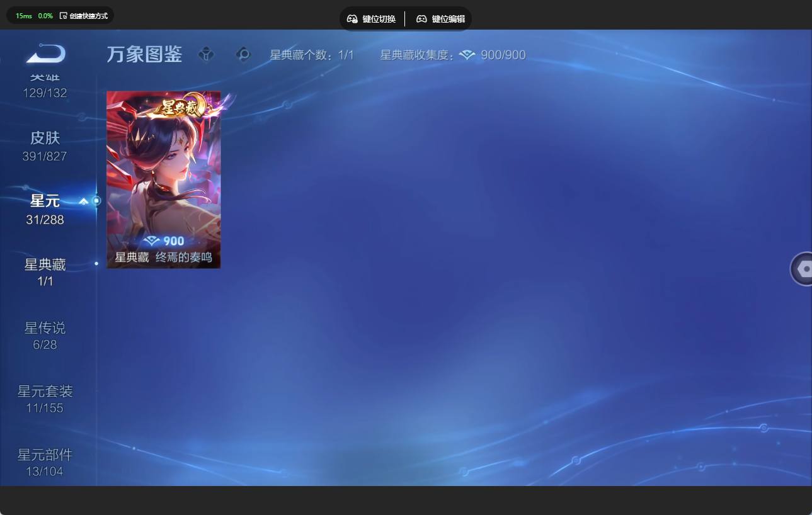Open the search magnifier icon in header
The height and width of the screenshot is (515, 812).
pyautogui.click(x=243, y=55)
